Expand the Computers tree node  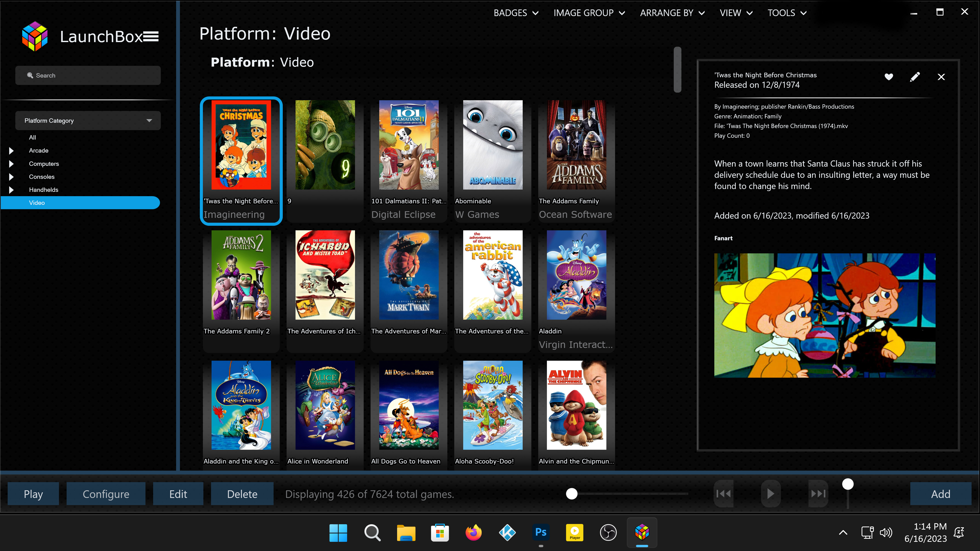click(11, 164)
